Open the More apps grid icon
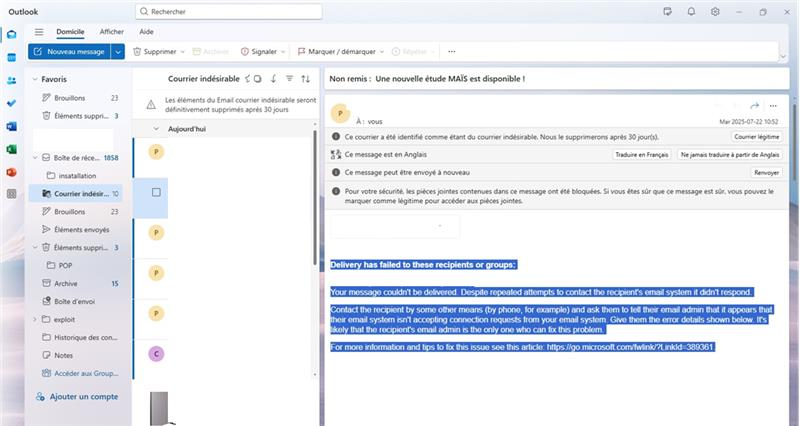Image resolution: width=800 pixels, height=426 pixels. 11,194
